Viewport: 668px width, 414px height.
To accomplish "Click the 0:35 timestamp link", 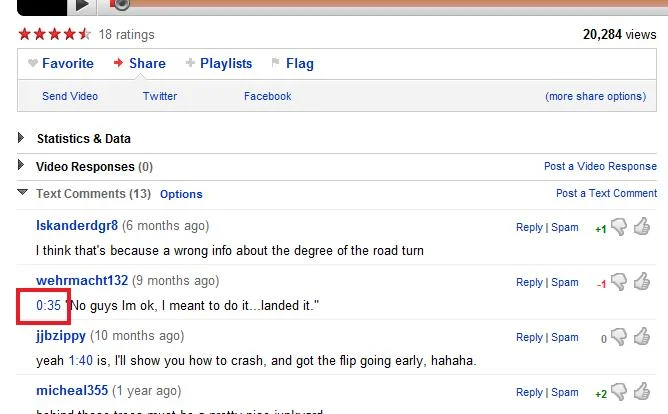I will pyautogui.click(x=48, y=304).
